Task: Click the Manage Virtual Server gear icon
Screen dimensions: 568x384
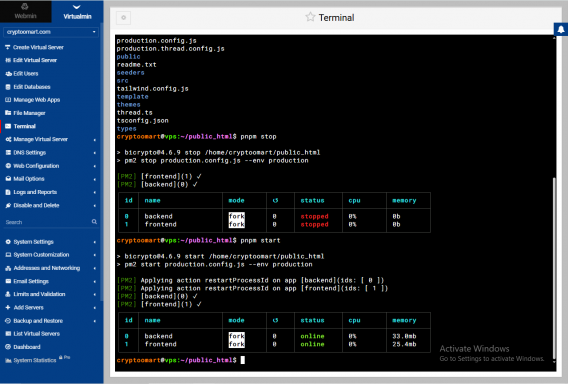Action: pyautogui.click(x=8, y=139)
